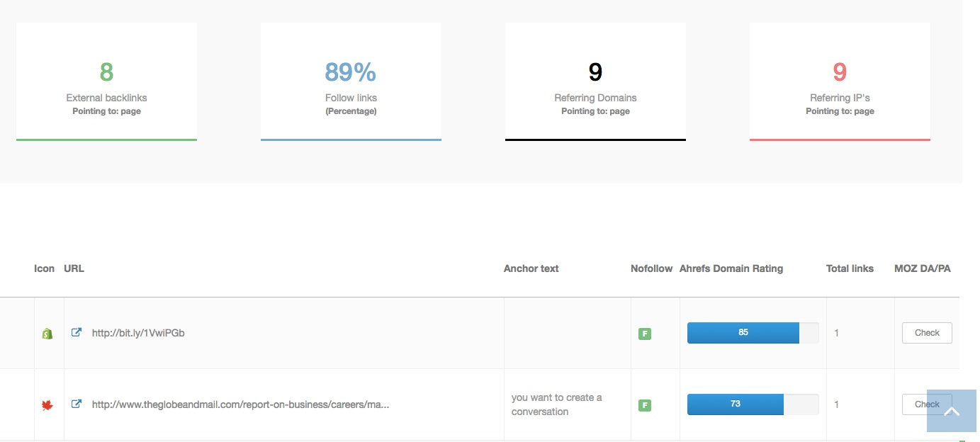This screenshot has width=980, height=442.
Task: Select the External backlinks summary card
Action: (x=106, y=80)
